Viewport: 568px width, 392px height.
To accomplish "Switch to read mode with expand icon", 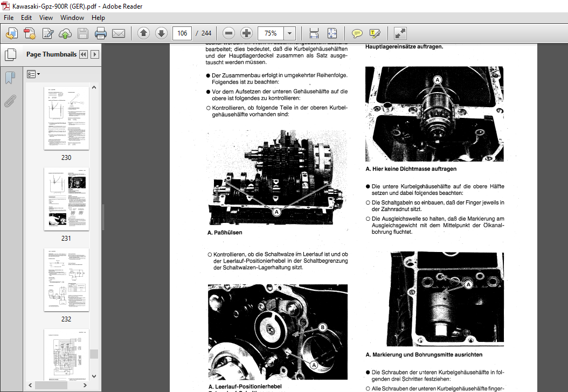I will point(400,33).
